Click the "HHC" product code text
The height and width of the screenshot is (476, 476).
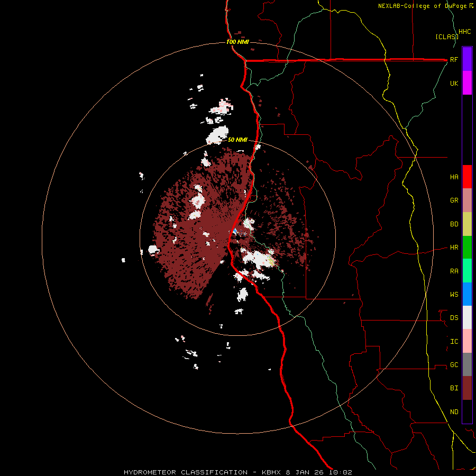465,32
